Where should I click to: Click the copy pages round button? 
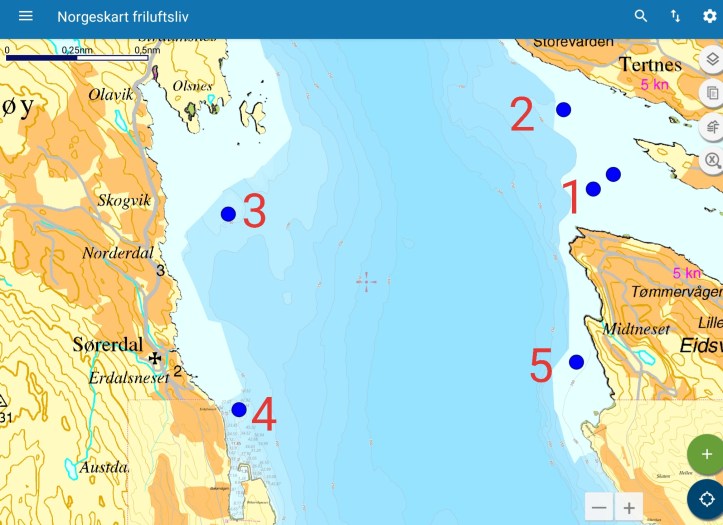coord(711,93)
